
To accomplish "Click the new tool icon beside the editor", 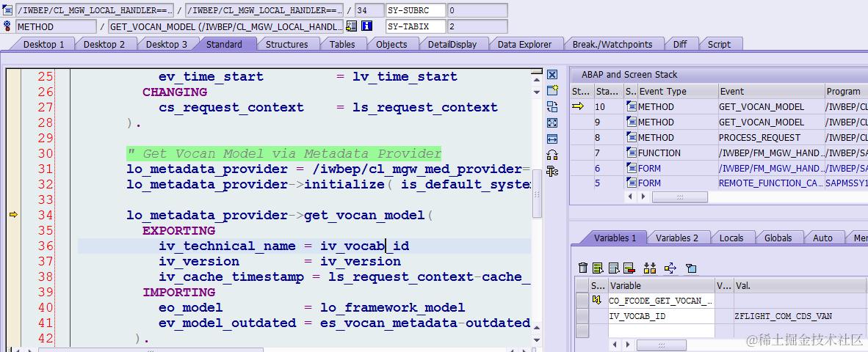I will tap(552, 91).
